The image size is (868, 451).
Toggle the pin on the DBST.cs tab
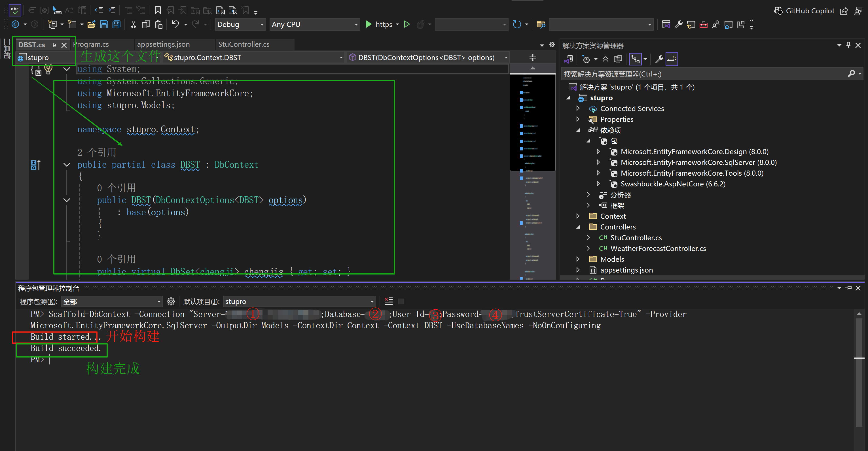pyautogui.click(x=54, y=45)
